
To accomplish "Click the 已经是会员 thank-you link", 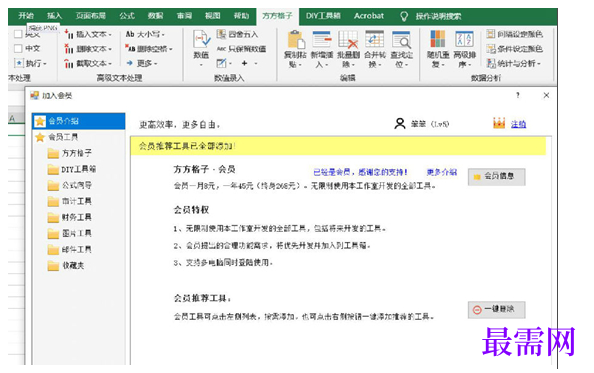I will (361, 172).
